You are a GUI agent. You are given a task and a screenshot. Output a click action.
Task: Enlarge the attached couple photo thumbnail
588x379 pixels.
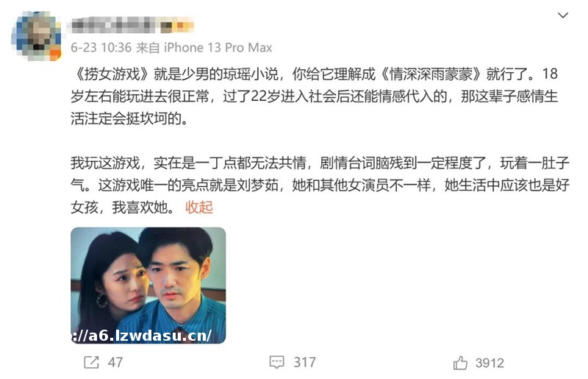(148, 285)
